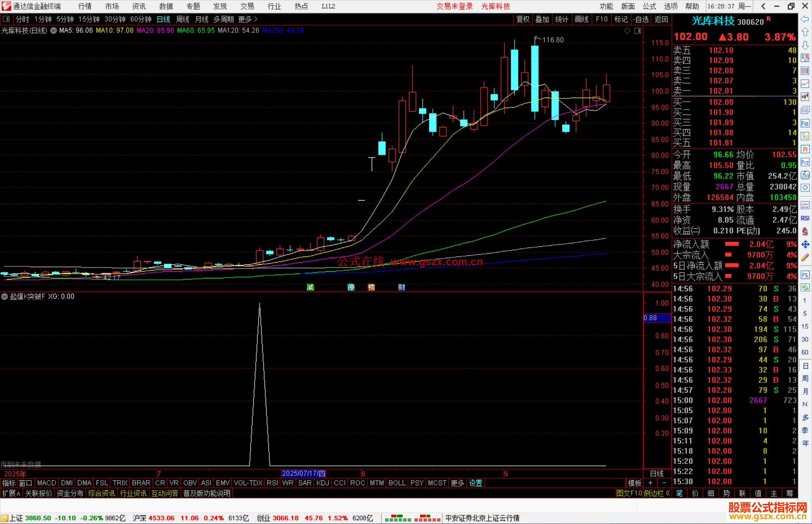The height and width of the screenshot is (524, 812).
Task: Click the split panel icon at chart top right
Action: 638,31
